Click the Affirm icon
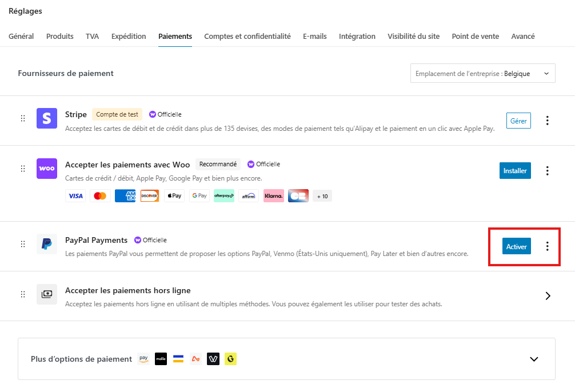Image resolution: width=575 pixels, height=392 pixels. coord(249,196)
